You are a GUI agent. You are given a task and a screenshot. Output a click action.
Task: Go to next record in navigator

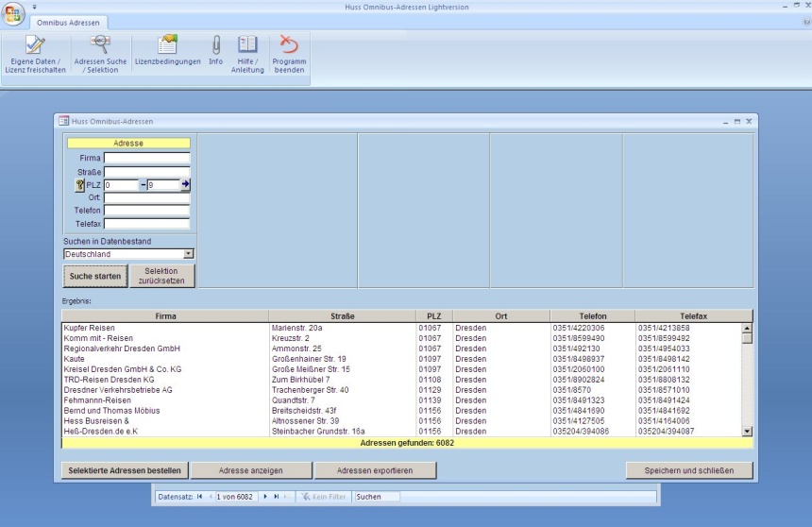coord(265,497)
